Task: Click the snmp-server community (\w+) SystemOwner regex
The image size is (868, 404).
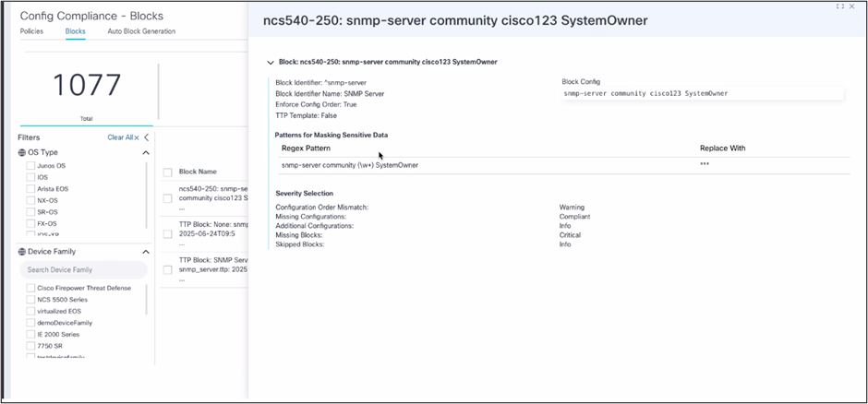Action: [x=350, y=165]
